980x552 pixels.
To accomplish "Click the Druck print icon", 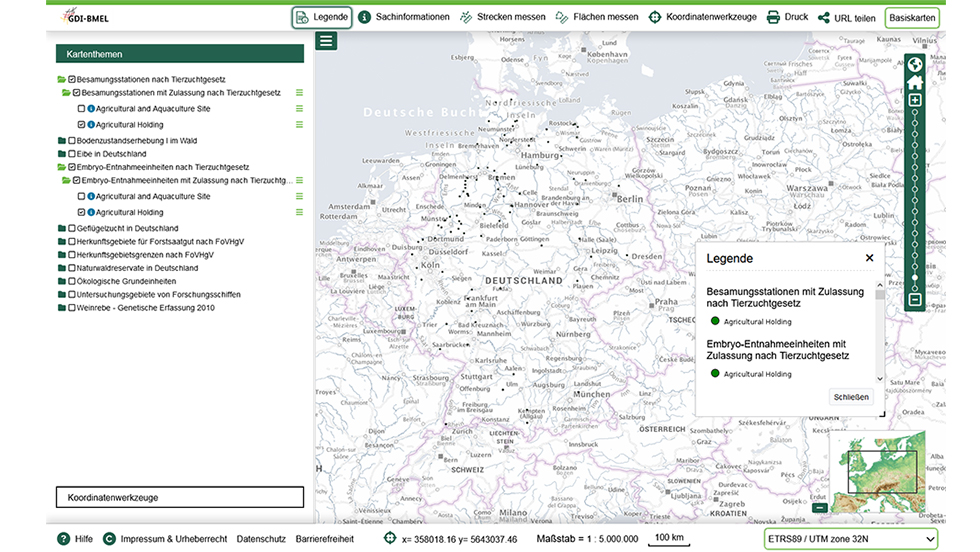I will click(x=773, y=17).
